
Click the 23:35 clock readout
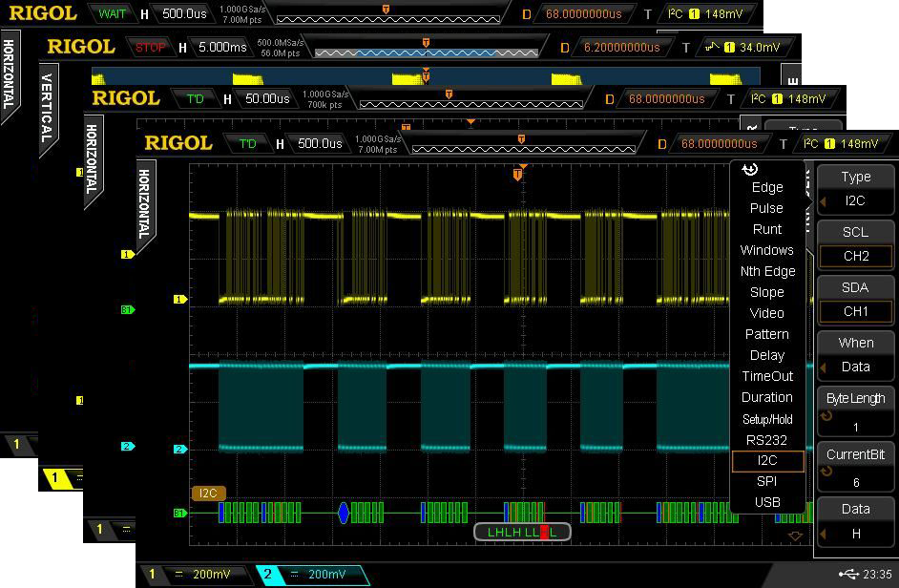pyautogui.click(x=877, y=575)
